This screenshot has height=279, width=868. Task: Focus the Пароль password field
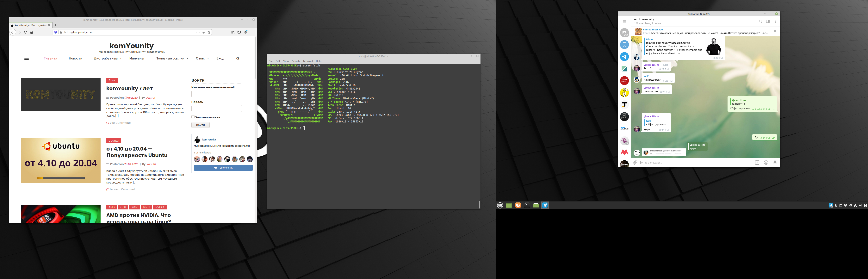click(x=217, y=108)
